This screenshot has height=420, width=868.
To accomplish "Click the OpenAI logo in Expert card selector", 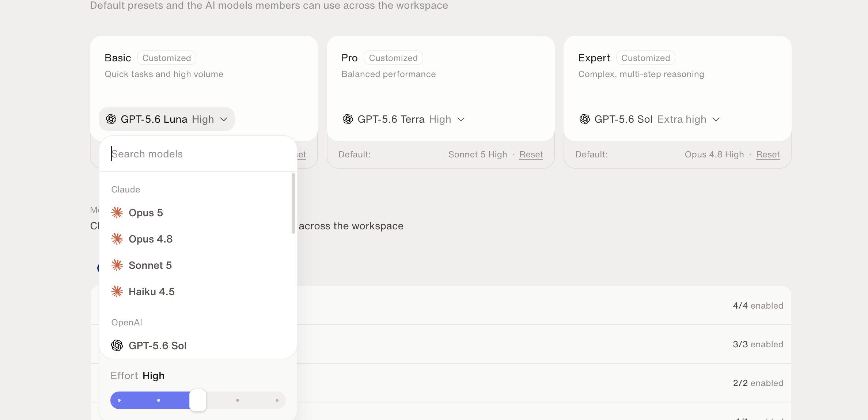I will tap(585, 119).
